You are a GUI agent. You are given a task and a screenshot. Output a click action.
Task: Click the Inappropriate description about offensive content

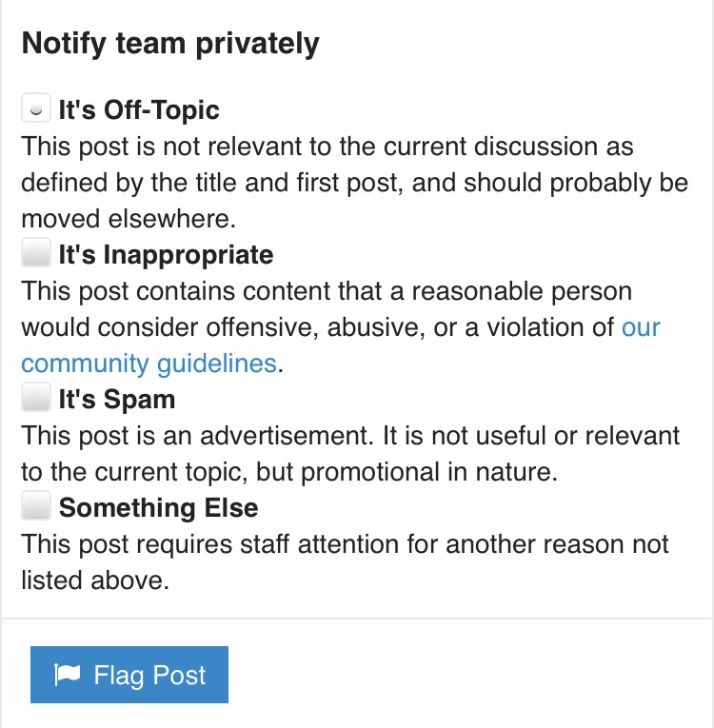tap(327, 291)
